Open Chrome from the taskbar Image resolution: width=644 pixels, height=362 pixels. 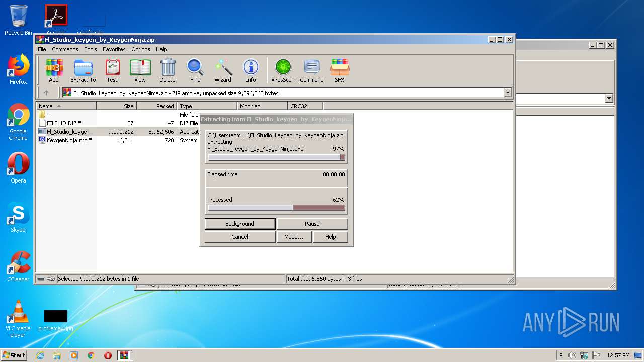click(91, 355)
